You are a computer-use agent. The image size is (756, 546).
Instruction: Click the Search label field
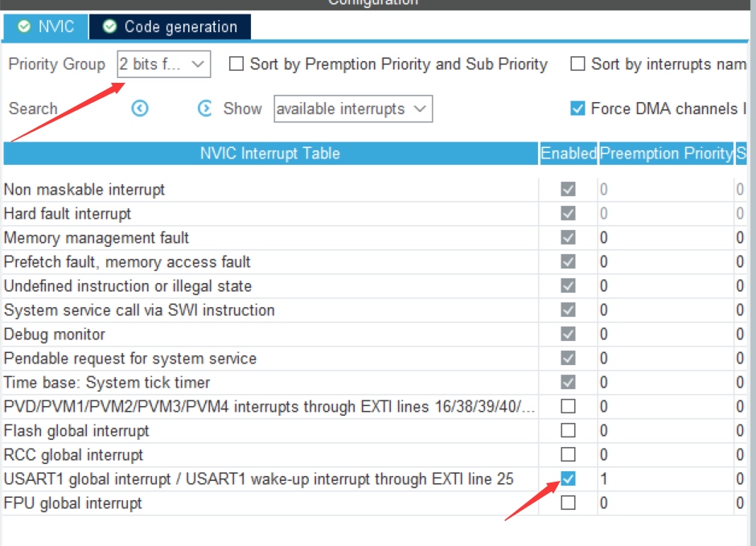(x=33, y=109)
